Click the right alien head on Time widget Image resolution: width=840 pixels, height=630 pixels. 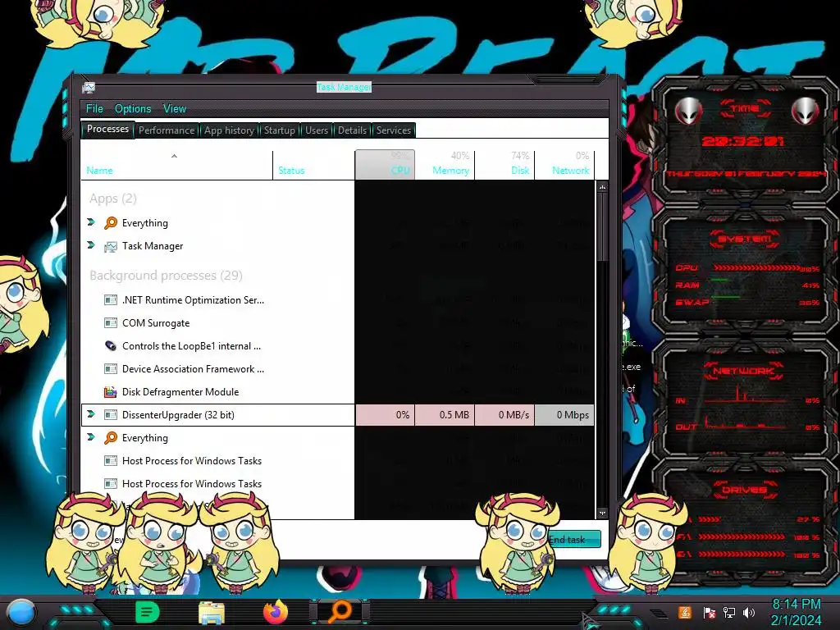click(x=806, y=112)
